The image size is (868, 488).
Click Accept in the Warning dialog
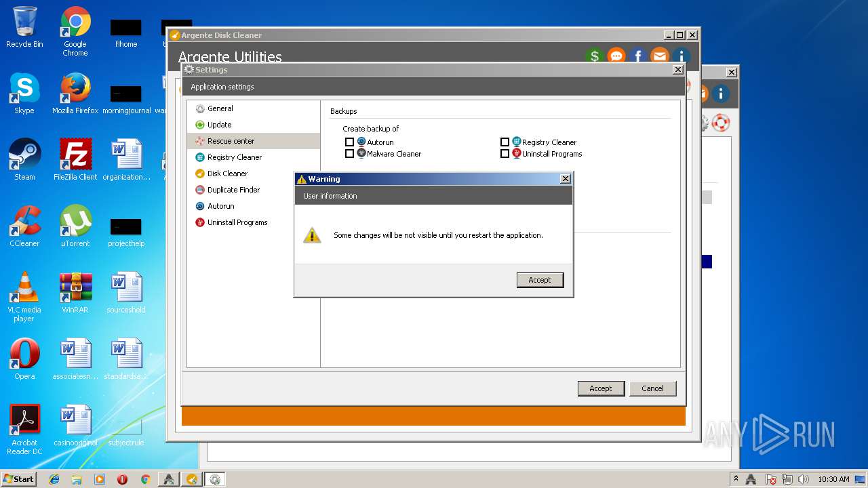coord(540,280)
